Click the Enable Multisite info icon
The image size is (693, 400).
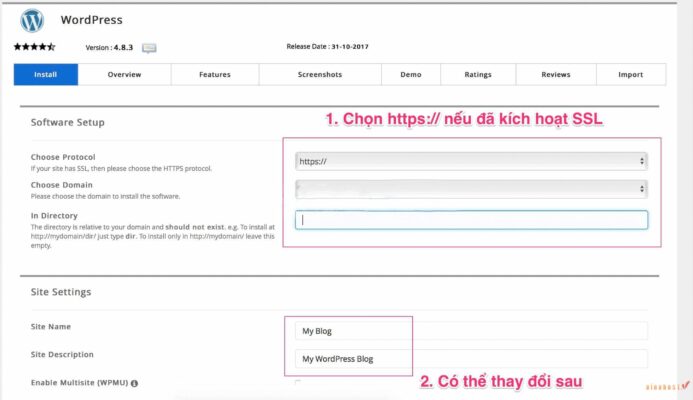coord(134,383)
